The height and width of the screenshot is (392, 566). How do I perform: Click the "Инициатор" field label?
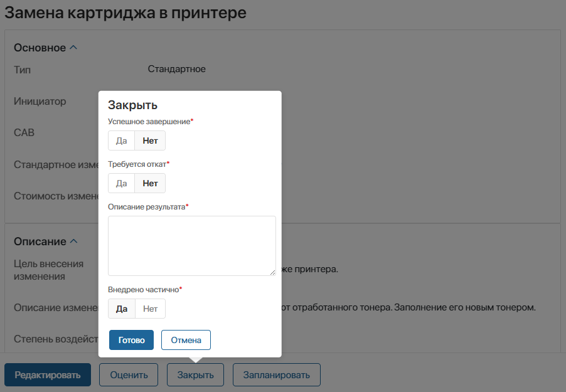[x=40, y=101]
